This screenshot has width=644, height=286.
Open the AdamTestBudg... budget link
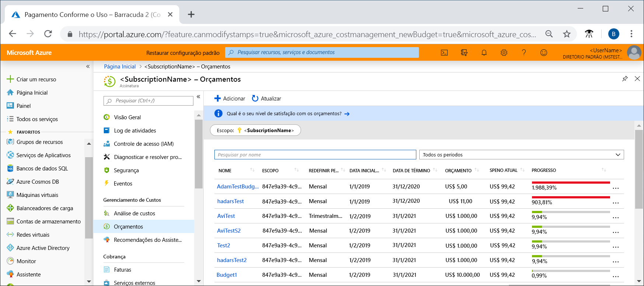(x=238, y=186)
